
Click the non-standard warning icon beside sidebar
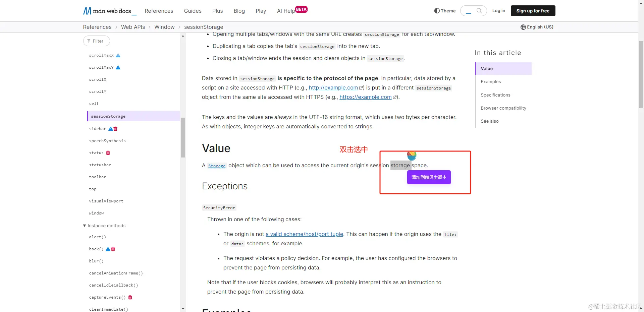110,129
